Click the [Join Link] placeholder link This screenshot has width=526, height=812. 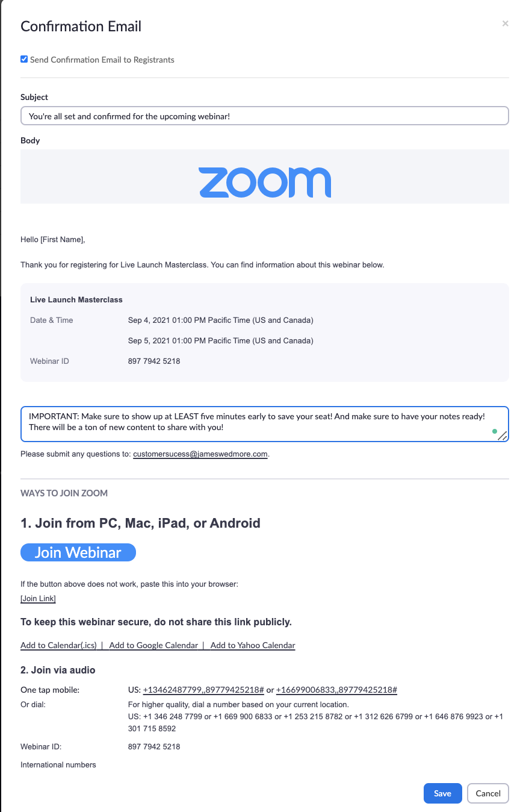(x=38, y=598)
